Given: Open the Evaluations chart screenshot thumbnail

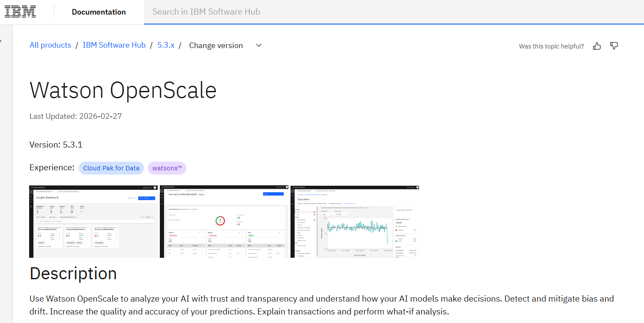Looking at the screenshot, I should (x=355, y=221).
